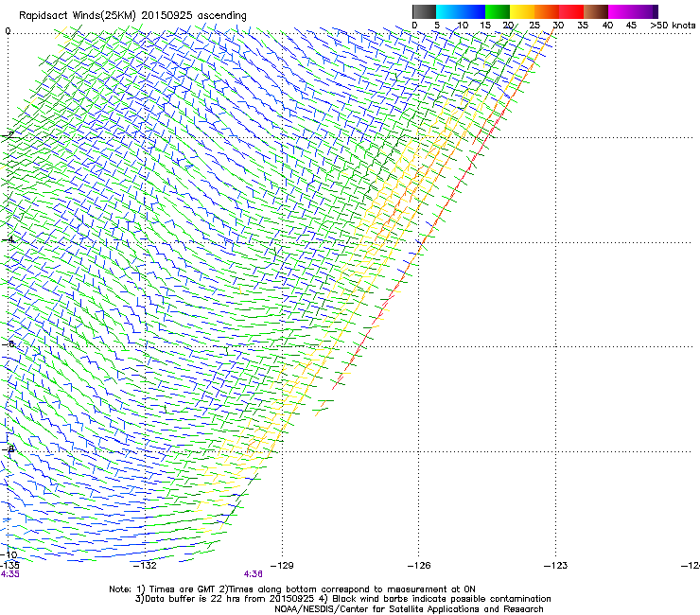Click the '0' latitude label at top-left
The width and height of the screenshot is (700, 615).
[8, 31]
